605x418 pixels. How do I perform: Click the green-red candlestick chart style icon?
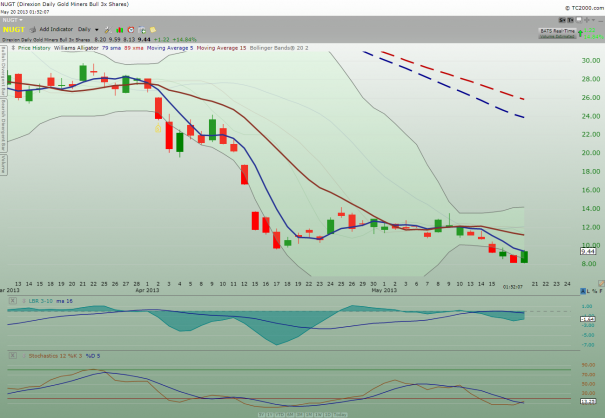pyautogui.click(x=120, y=30)
